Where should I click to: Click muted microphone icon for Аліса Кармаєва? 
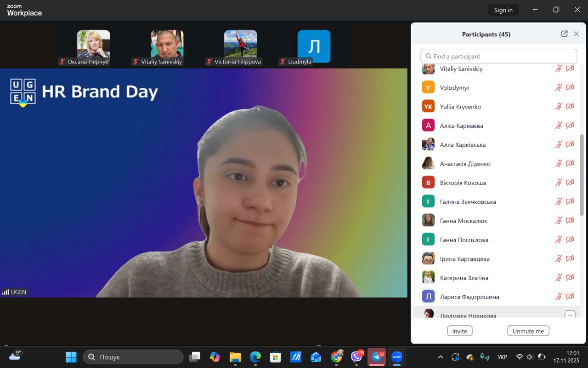pos(559,126)
